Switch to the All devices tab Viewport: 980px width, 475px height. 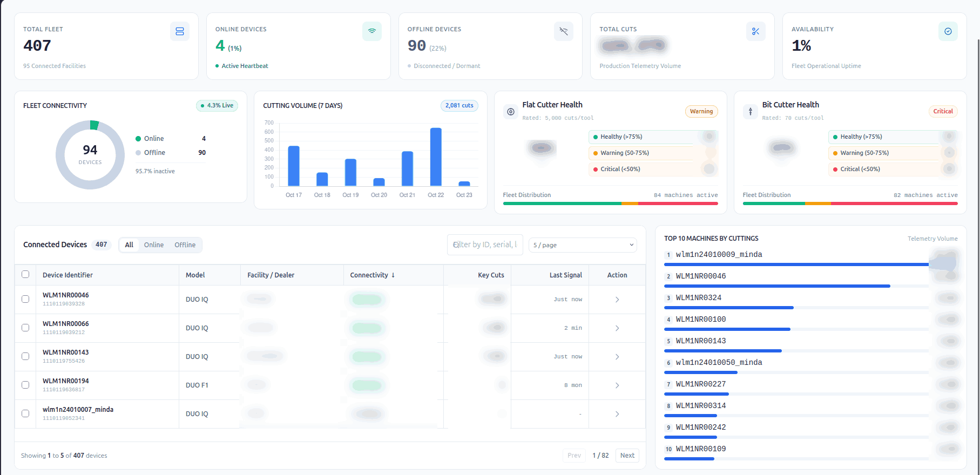[x=129, y=245]
